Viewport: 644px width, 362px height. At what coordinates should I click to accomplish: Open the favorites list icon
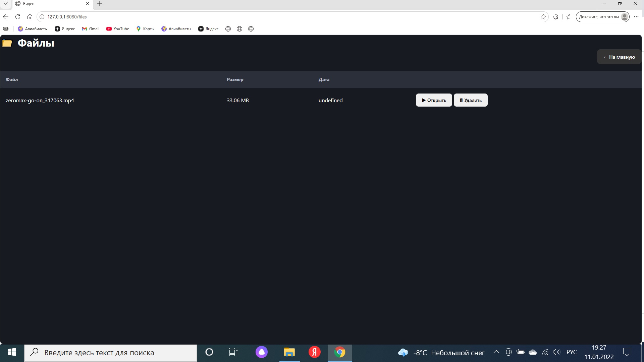click(x=569, y=17)
